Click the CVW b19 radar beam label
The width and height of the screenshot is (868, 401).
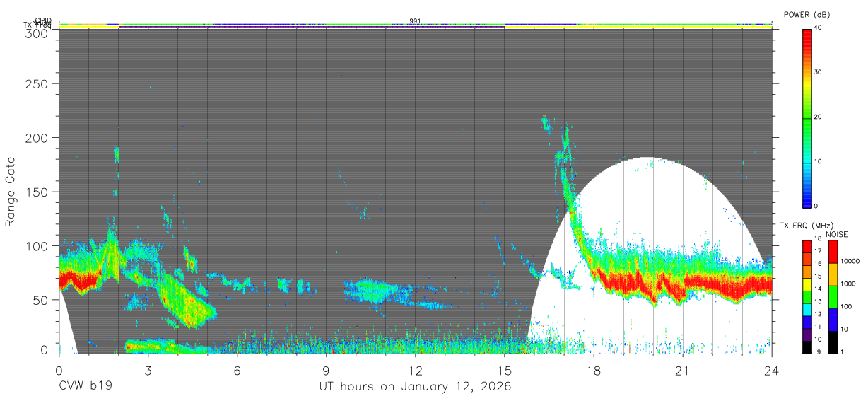coord(85,387)
